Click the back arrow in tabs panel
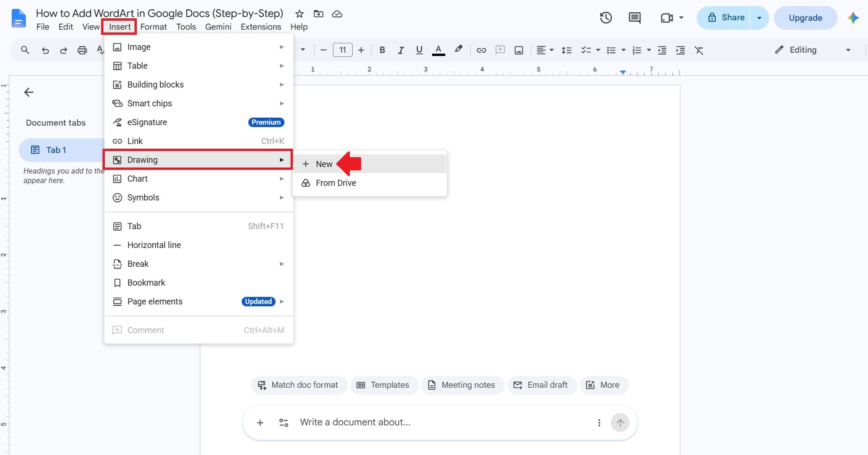 (29, 92)
